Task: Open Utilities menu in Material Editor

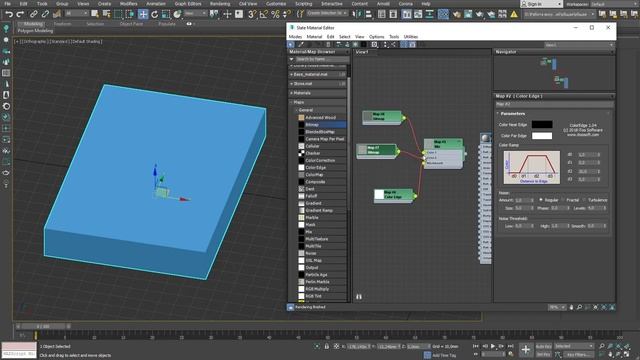Action: 411,37
